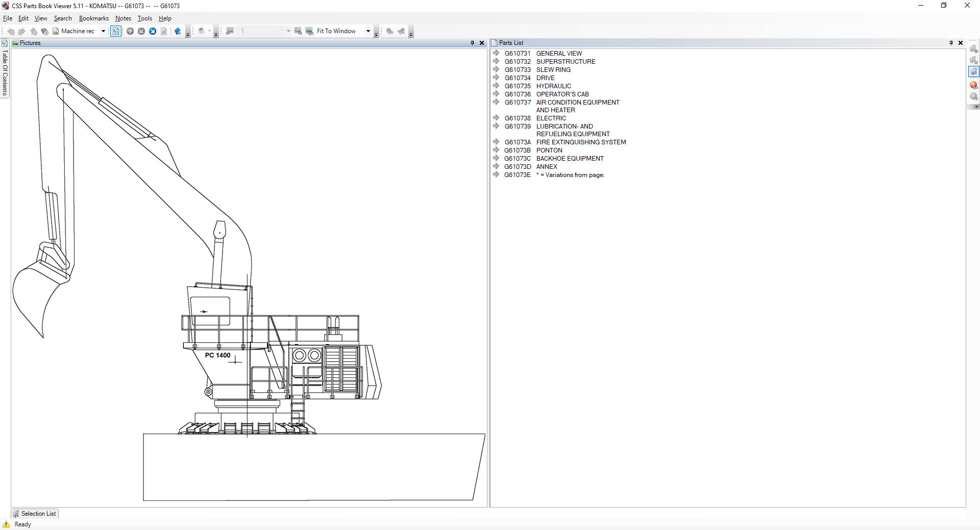Pin the Pictures panel
The height and width of the screenshot is (530, 980).
pyautogui.click(x=472, y=43)
